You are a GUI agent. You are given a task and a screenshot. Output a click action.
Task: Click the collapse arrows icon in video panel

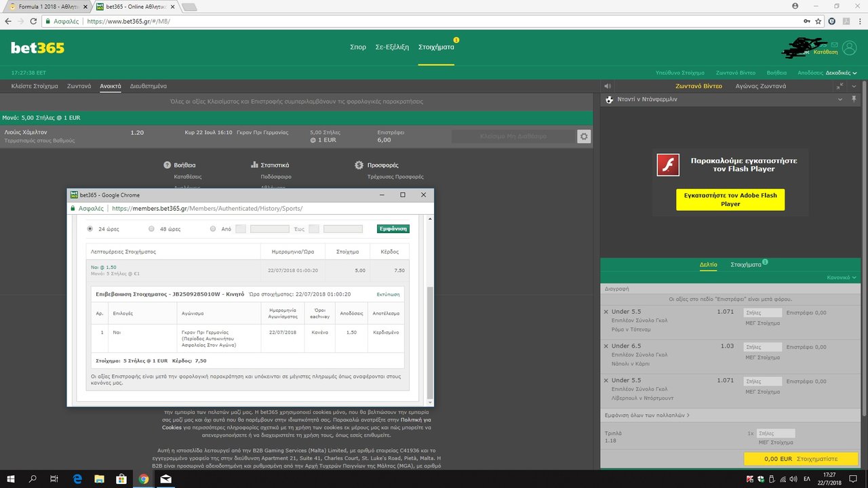[x=840, y=86]
